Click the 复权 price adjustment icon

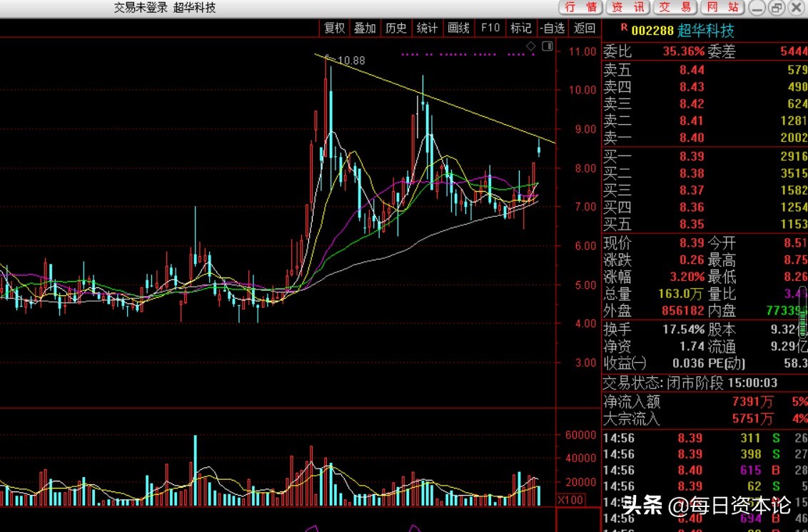334,29
